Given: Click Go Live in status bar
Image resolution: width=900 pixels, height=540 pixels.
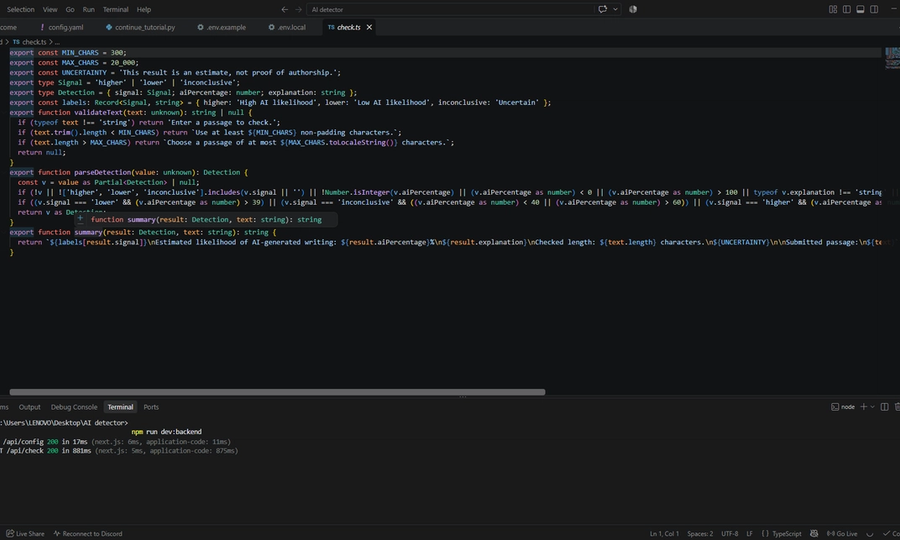Looking at the screenshot, I should pyautogui.click(x=842, y=534).
